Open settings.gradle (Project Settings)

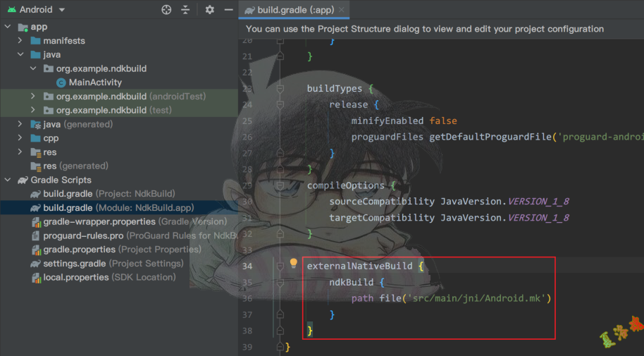pyautogui.click(x=113, y=264)
